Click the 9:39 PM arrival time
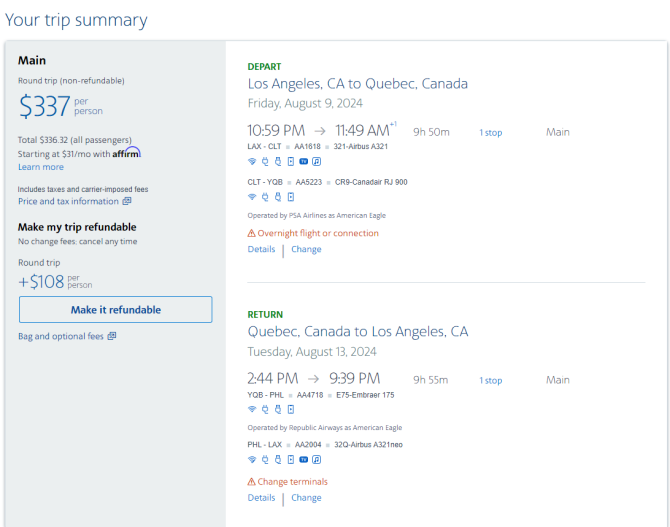This screenshot has height=527, width=670. [x=354, y=378]
